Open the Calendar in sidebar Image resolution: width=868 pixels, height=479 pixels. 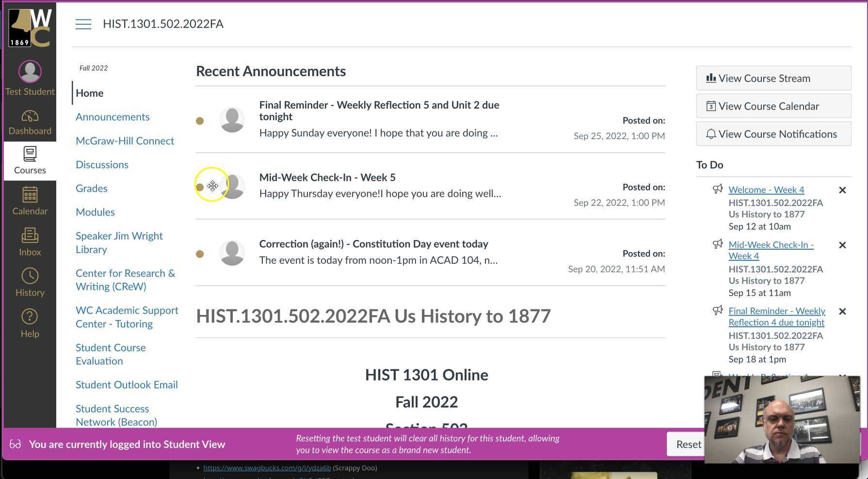[30, 201]
